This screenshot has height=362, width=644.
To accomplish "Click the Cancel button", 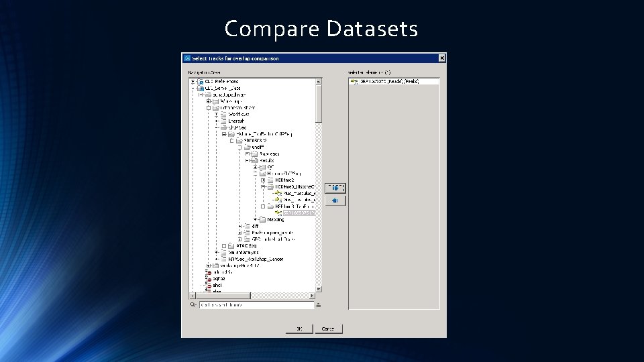I will pos(328,328).
